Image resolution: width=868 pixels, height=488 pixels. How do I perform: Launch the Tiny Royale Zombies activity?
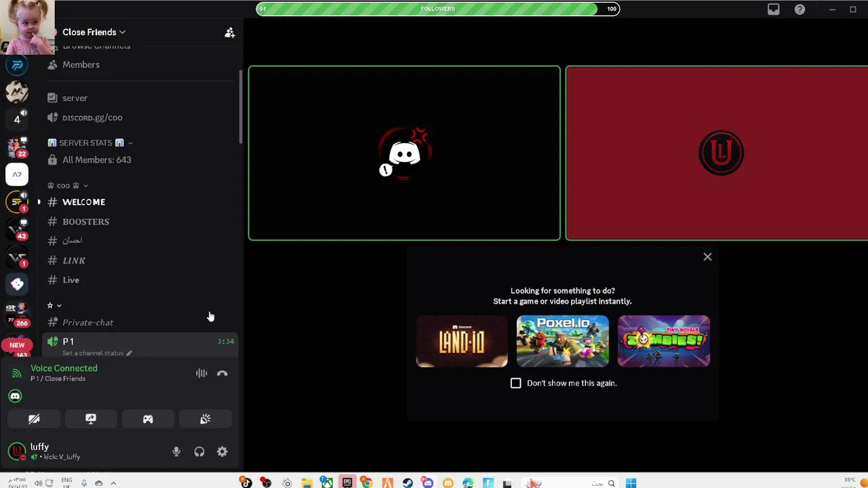[x=664, y=341]
